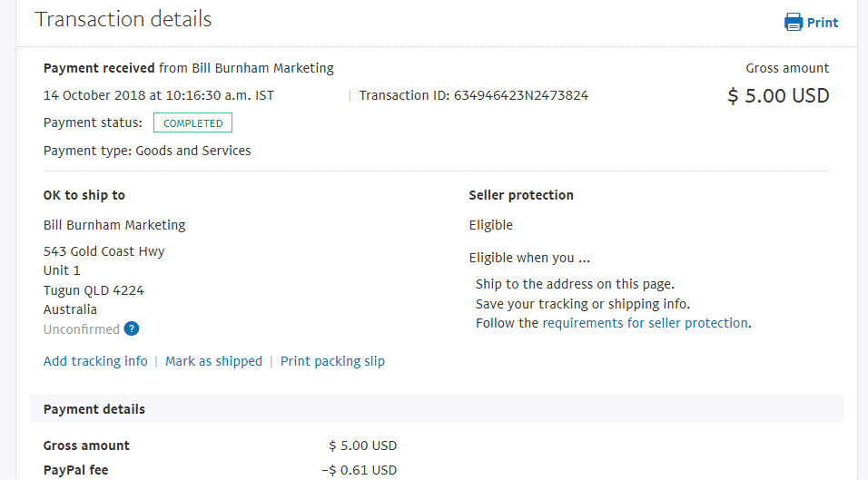Click the Transaction ID number
Screen dimensions: 868x480
[521, 95]
